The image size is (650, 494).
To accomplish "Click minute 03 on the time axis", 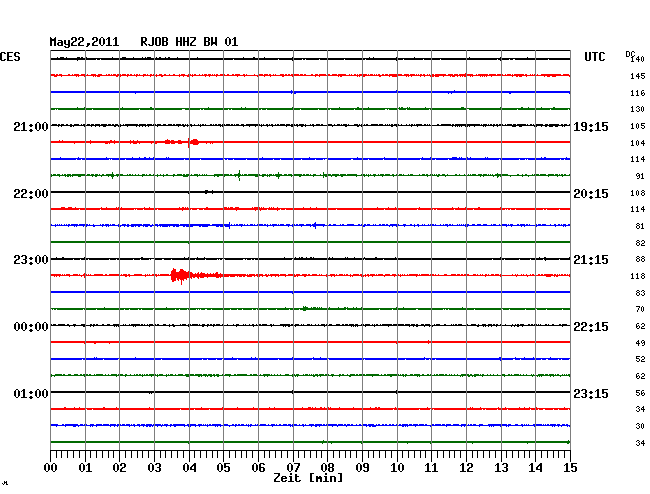I will (154, 468).
